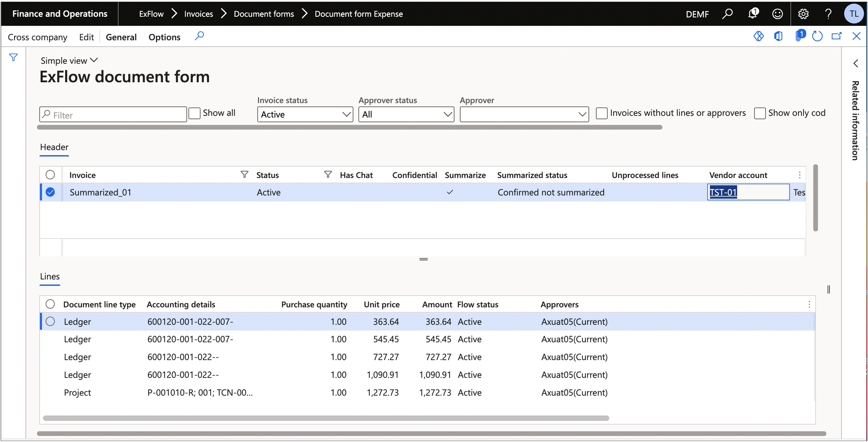
Task: Open the General tab
Action: pyautogui.click(x=121, y=37)
